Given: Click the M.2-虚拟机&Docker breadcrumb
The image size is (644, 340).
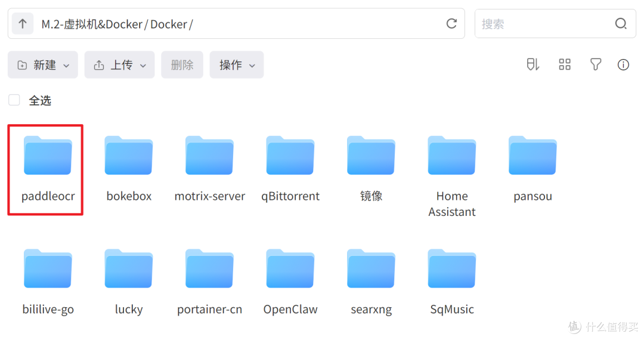Looking at the screenshot, I should pos(92,24).
